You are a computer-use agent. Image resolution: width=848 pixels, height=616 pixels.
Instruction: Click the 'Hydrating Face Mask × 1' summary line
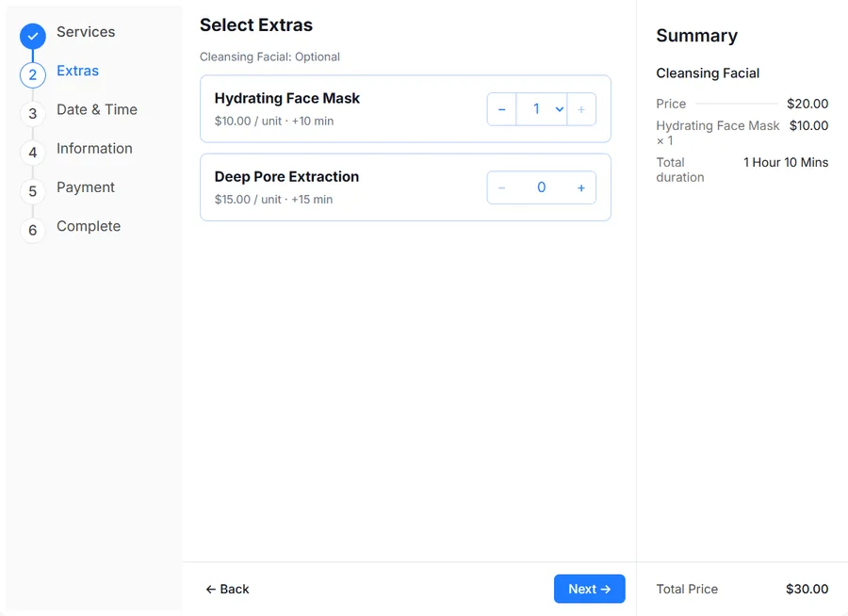(718, 133)
